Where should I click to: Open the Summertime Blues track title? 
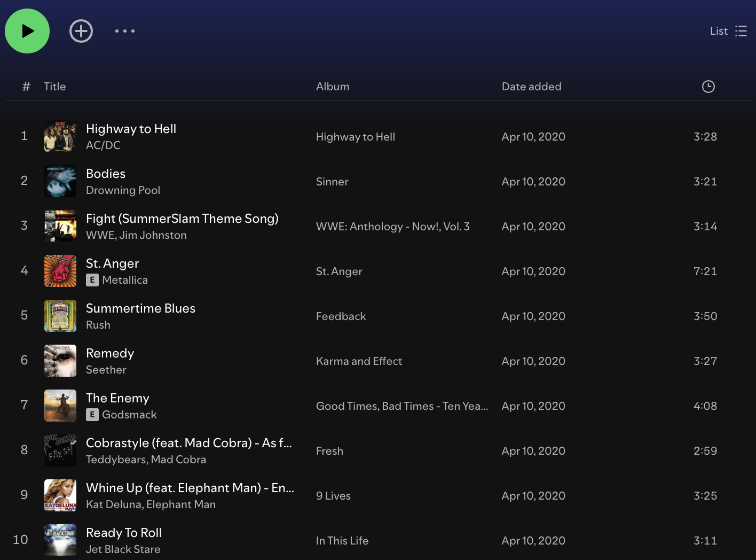pos(140,308)
